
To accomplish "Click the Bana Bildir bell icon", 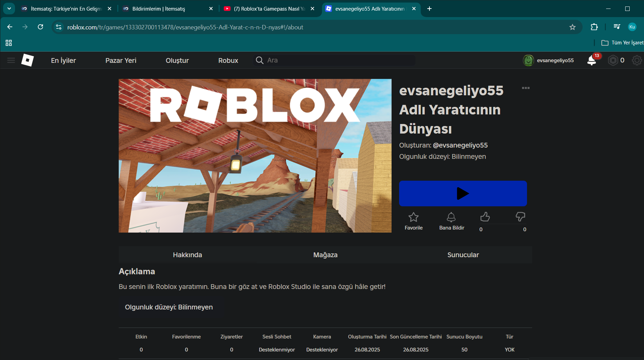I will click(x=451, y=217).
